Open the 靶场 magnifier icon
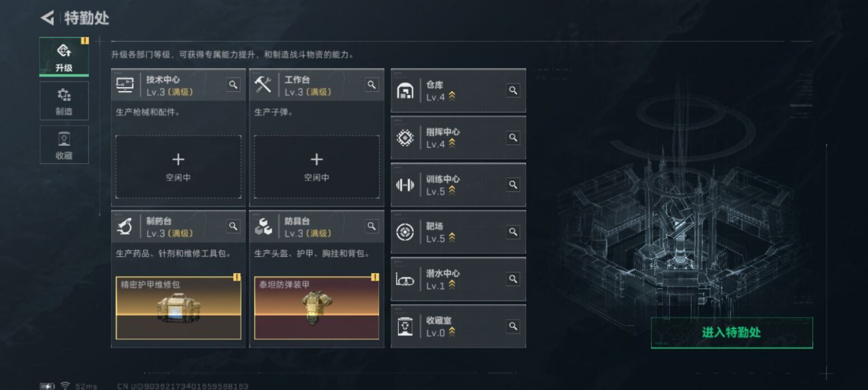The height and width of the screenshot is (390, 868). [x=513, y=231]
